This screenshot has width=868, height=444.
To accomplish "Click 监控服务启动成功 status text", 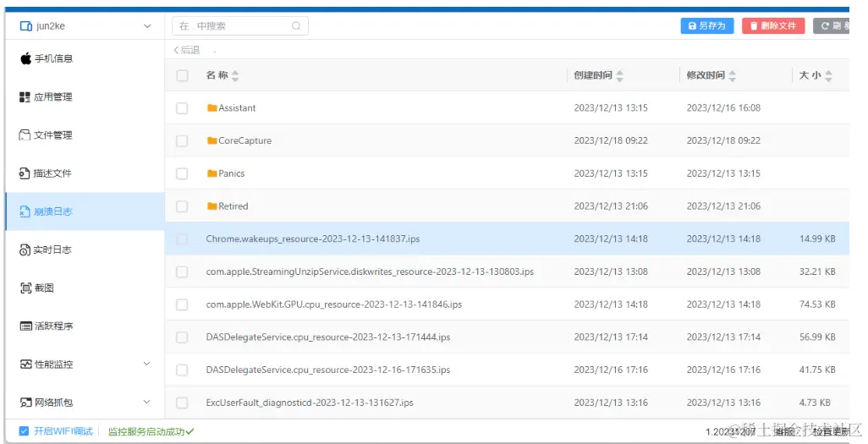I will [151, 431].
